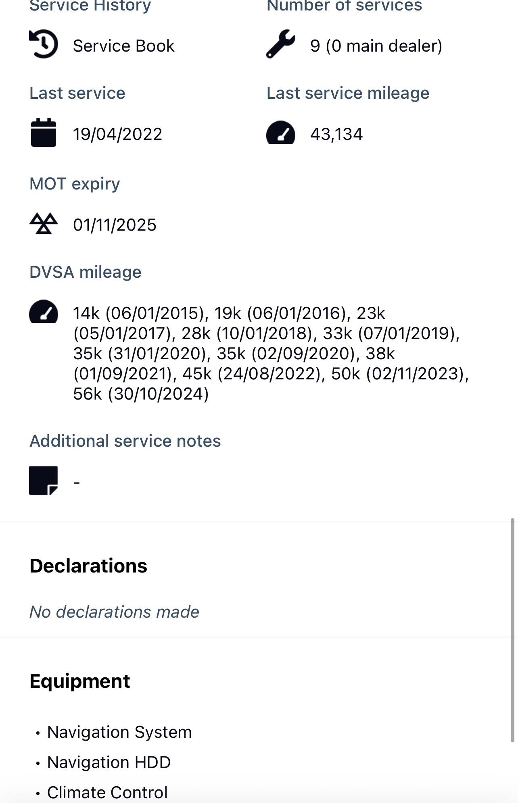
Task: Tap the sticky note icon
Action: tap(44, 480)
